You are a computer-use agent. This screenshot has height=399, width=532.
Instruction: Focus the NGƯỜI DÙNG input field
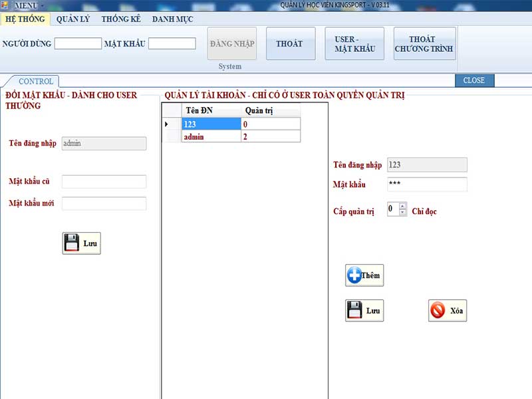coord(78,43)
